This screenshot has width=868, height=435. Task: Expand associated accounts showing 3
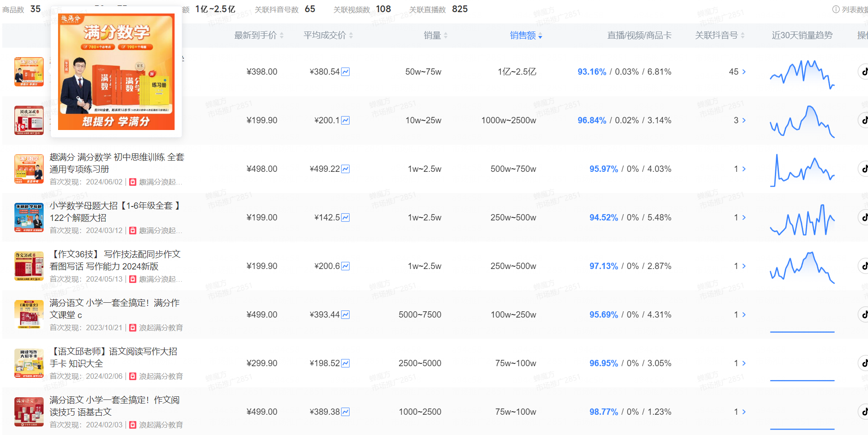(744, 121)
